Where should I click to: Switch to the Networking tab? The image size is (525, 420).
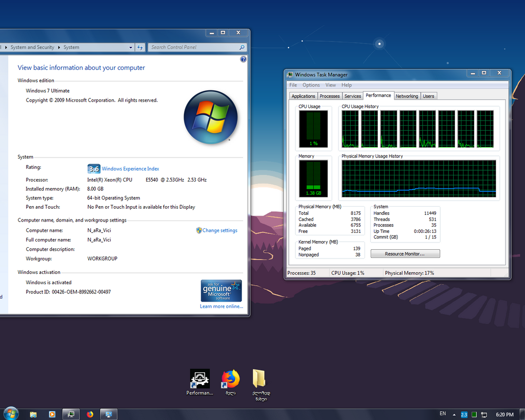click(407, 96)
